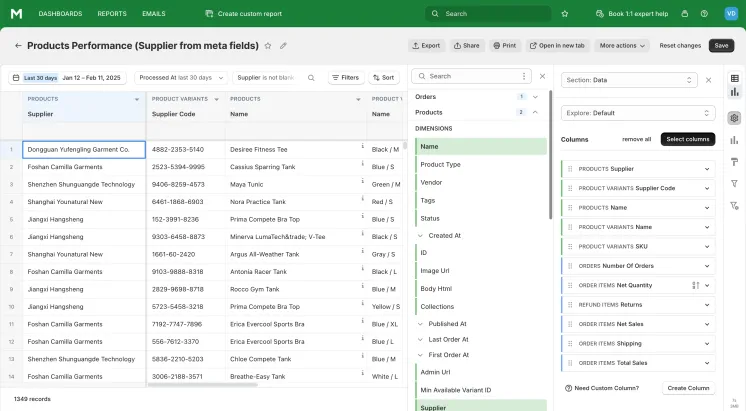Open Products Supplier column header dropdown
The height and width of the screenshot is (411, 746).
137,99
